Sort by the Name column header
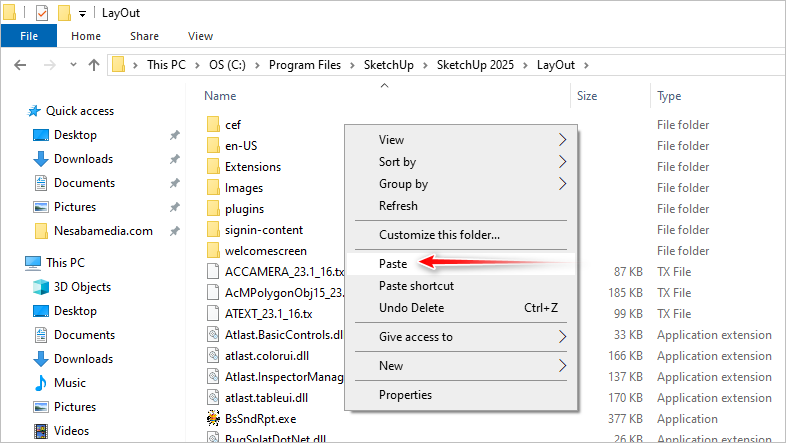The width and height of the screenshot is (786, 443). [220, 96]
